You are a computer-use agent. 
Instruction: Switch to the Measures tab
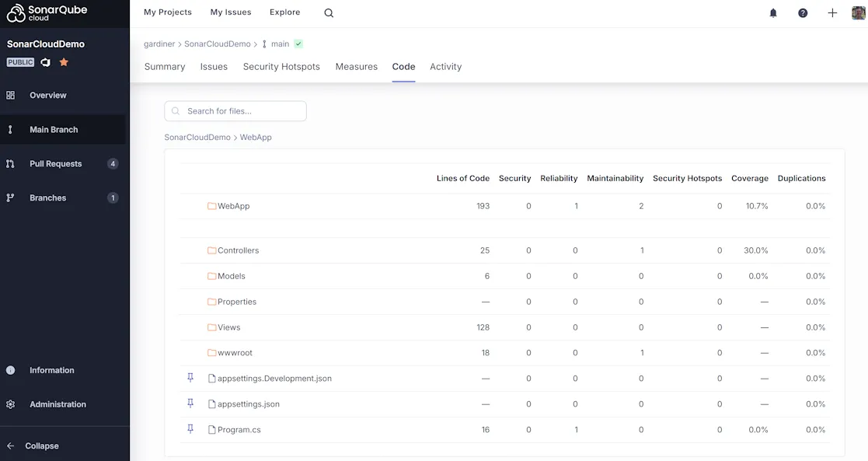coord(356,66)
